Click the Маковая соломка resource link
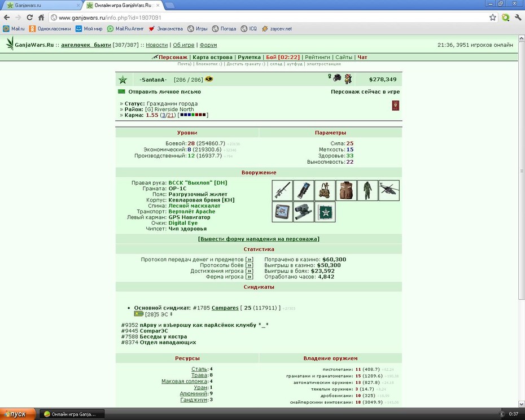 coord(185,382)
